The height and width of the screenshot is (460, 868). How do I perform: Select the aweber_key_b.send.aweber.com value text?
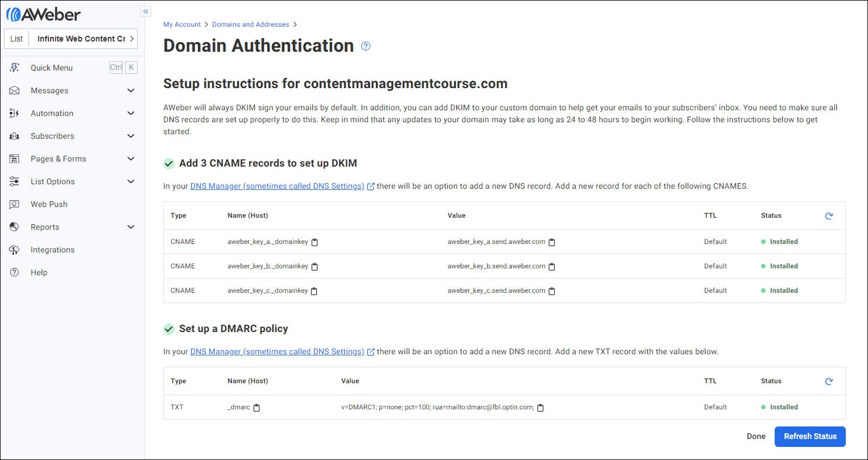(x=496, y=266)
